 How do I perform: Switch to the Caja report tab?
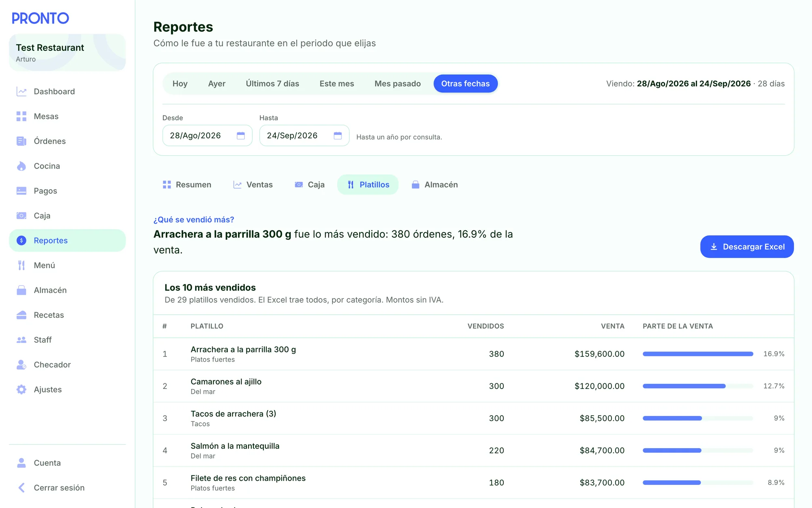pyautogui.click(x=309, y=185)
